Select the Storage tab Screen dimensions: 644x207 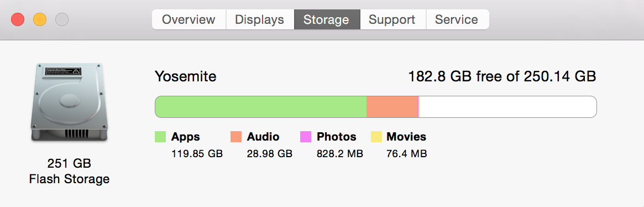[x=327, y=19]
